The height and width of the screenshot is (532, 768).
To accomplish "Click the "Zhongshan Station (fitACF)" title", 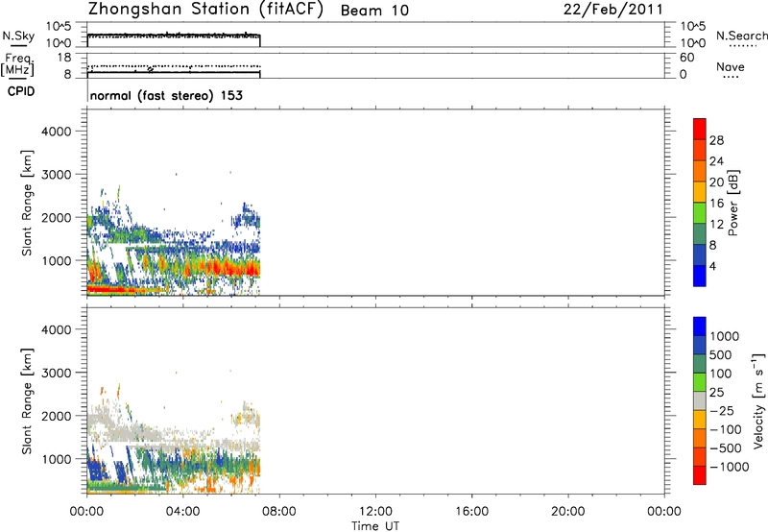I will tap(205, 10).
